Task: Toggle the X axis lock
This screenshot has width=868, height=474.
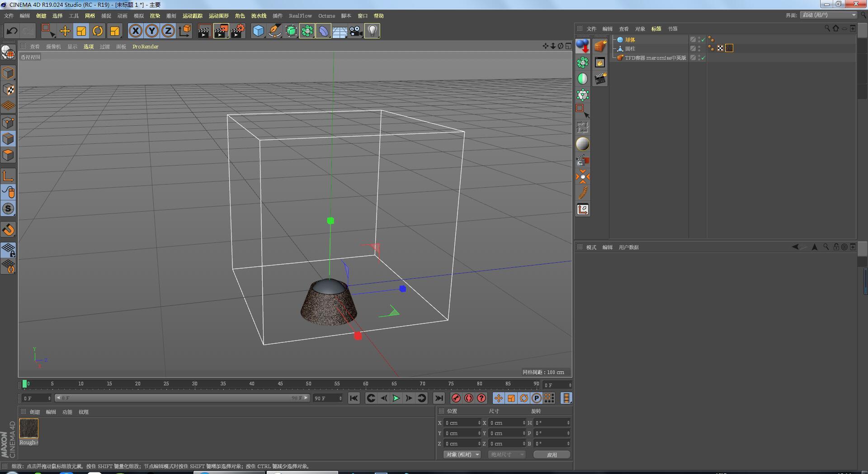Action: (x=135, y=31)
